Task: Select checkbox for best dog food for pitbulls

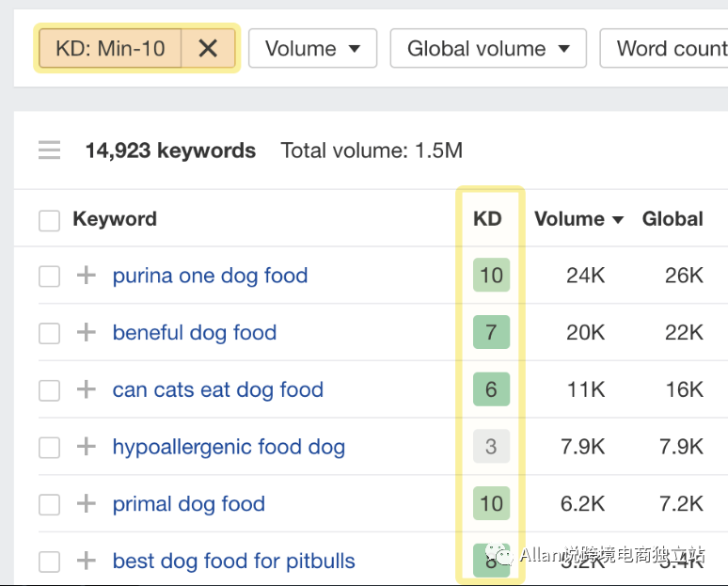Action: [49, 562]
